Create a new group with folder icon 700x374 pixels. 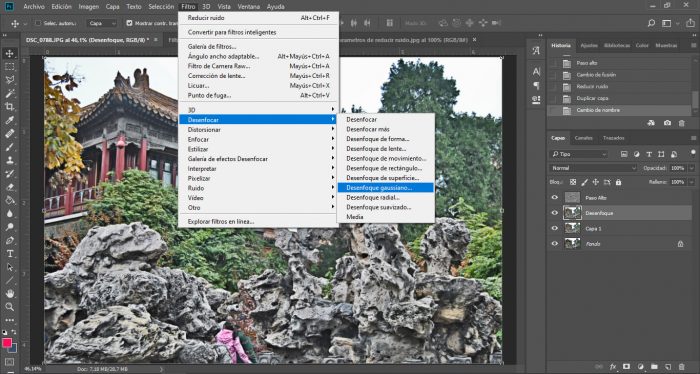[654, 366]
